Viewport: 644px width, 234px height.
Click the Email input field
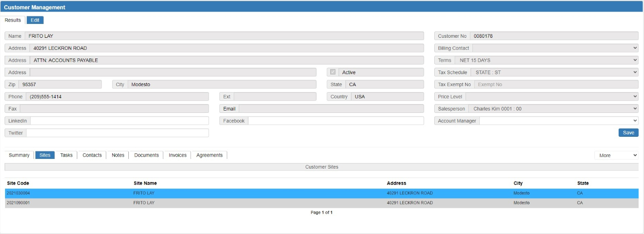coord(331,109)
